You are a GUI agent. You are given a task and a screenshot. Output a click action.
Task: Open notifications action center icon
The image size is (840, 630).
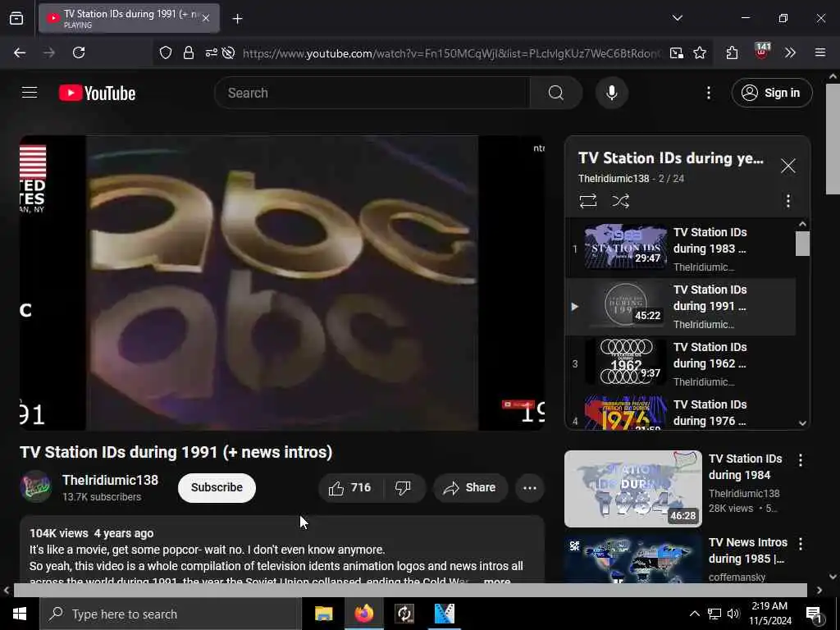click(x=814, y=615)
